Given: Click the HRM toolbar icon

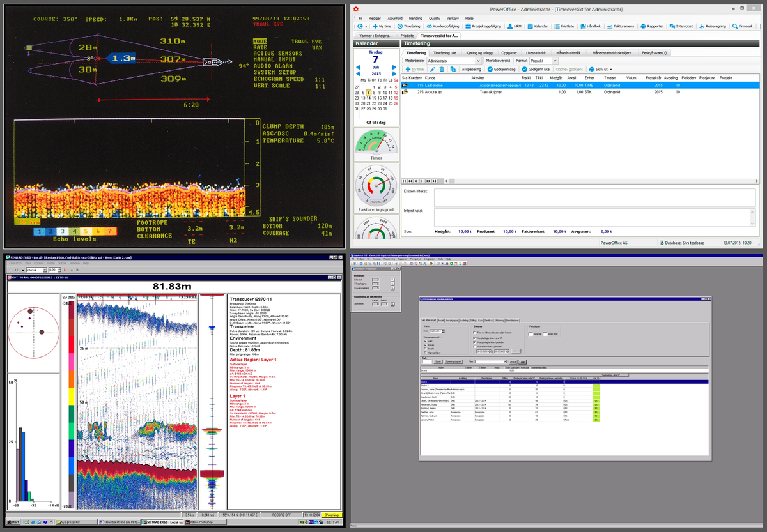Looking at the screenshot, I should [x=513, y=26].
